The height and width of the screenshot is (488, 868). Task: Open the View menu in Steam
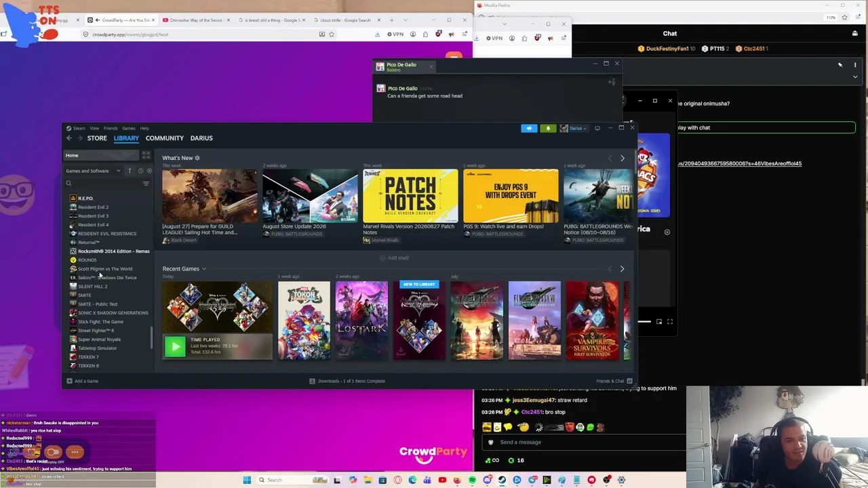(94, 128)
